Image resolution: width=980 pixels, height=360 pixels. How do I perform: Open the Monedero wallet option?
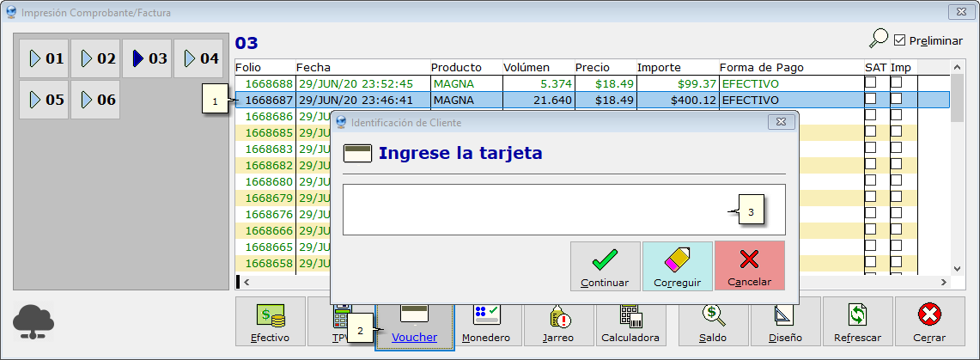click(x=486, y=322)
